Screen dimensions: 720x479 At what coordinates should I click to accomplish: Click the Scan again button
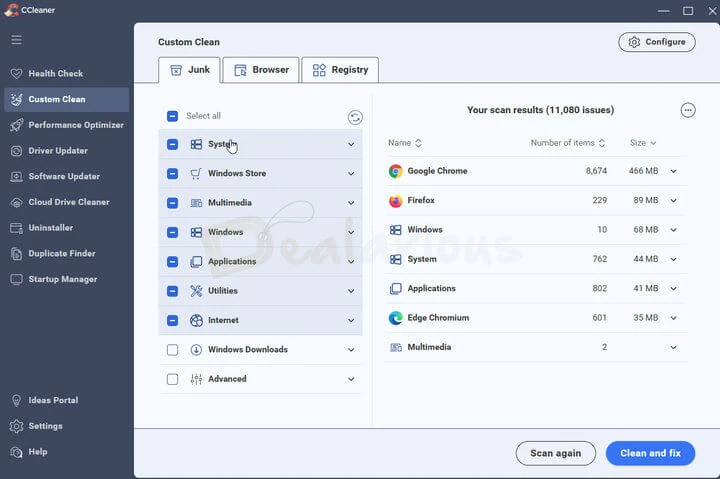click(x=555, y=453)
